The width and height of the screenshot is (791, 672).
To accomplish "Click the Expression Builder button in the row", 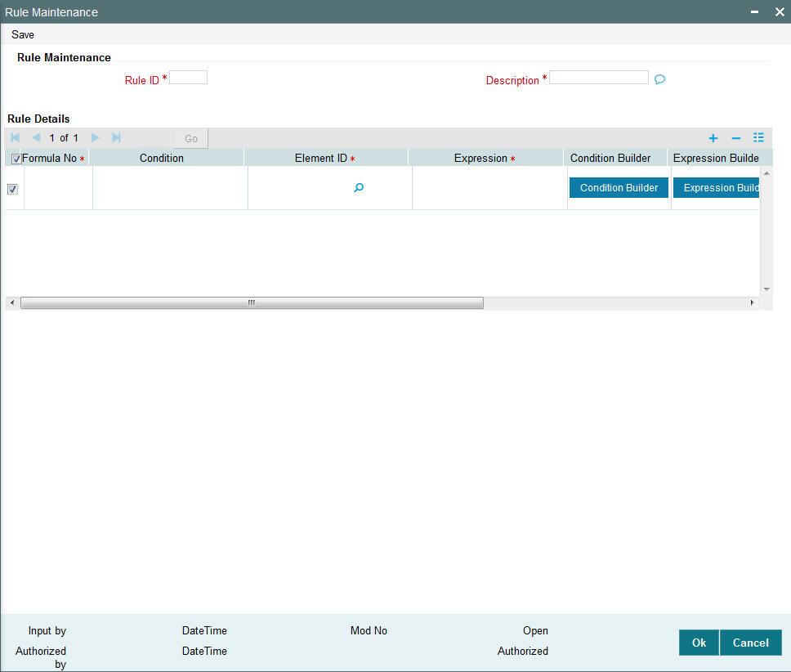I will click(717, 188).
